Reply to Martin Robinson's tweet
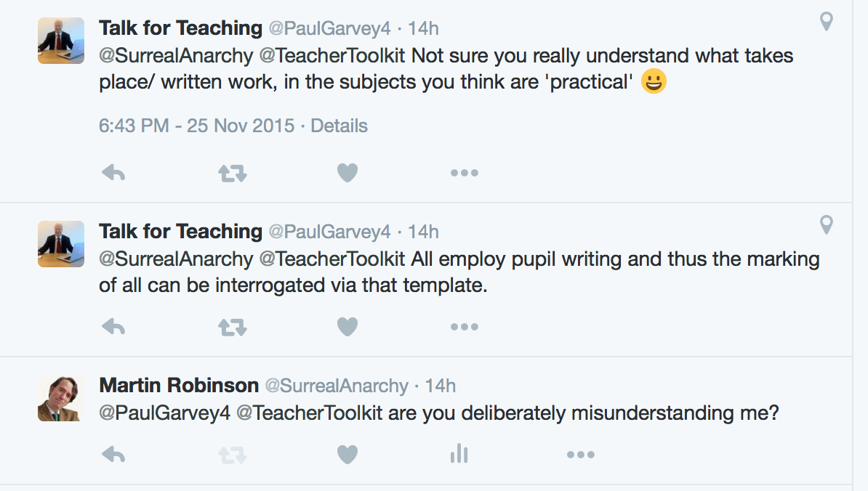 pos(114,453)
